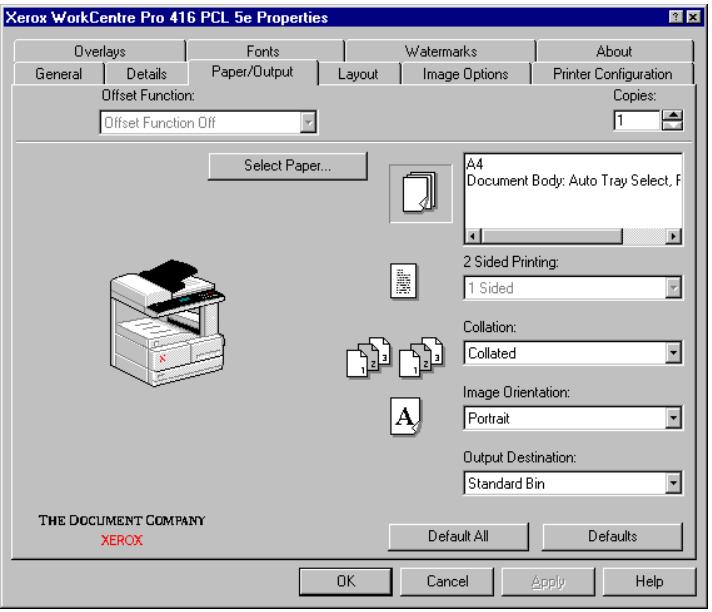The width and height of the screenshot is (712, 612).
Task: Increase copies with the up arrow
Action: pos(672,115)
